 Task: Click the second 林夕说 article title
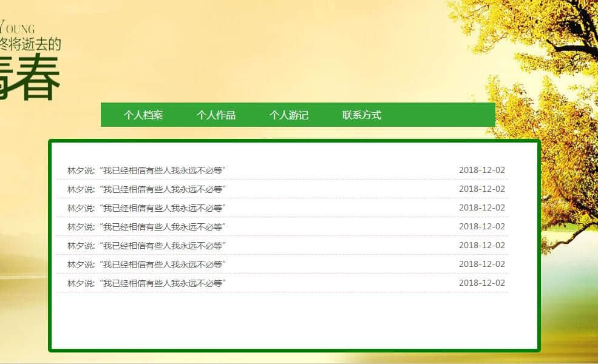[x=146, y=189]
